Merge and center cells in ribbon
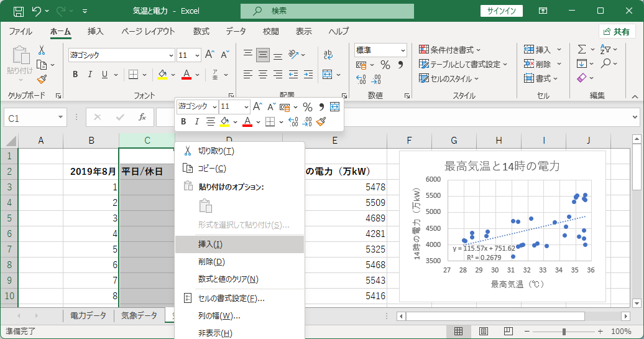Image resolution: width=644 pixels, height=339 pixels. (x=328, y=75)
